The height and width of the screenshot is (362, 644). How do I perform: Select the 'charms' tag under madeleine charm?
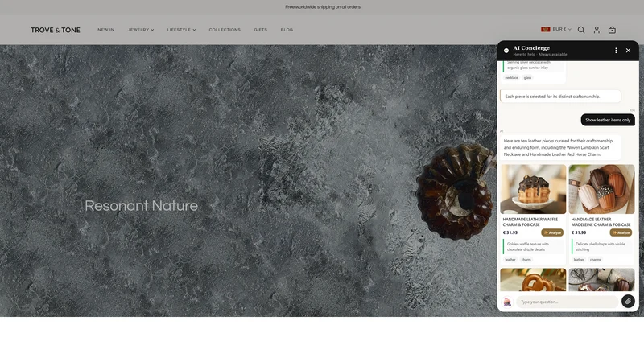595,259
